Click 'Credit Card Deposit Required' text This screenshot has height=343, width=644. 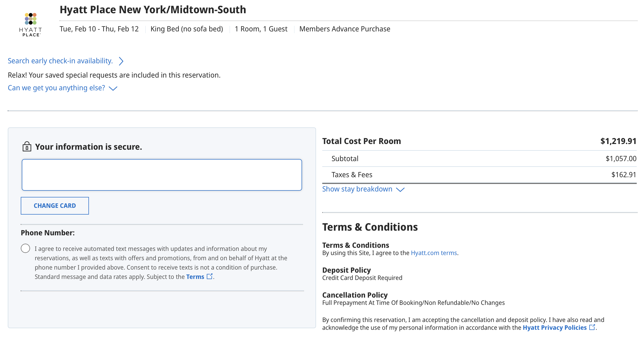coord(362,278)
